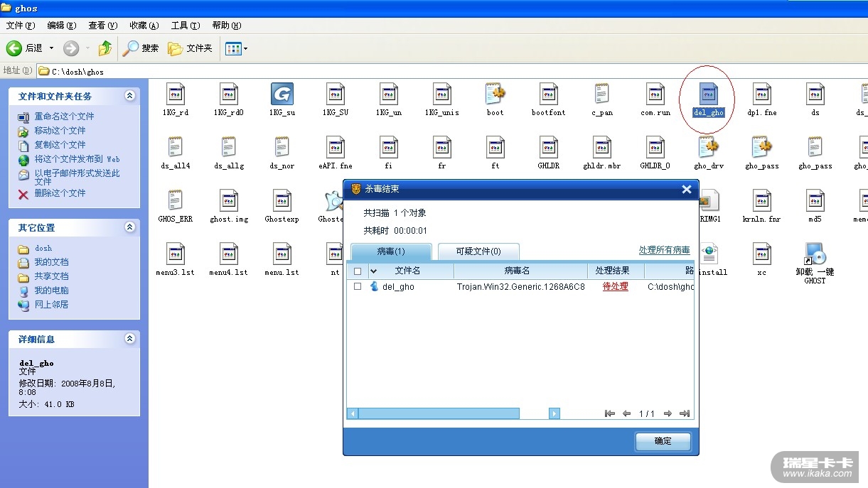Open the Search (搜索) toolbar button
The height and width of the screenshot is (488, 868).
[141, 48]
